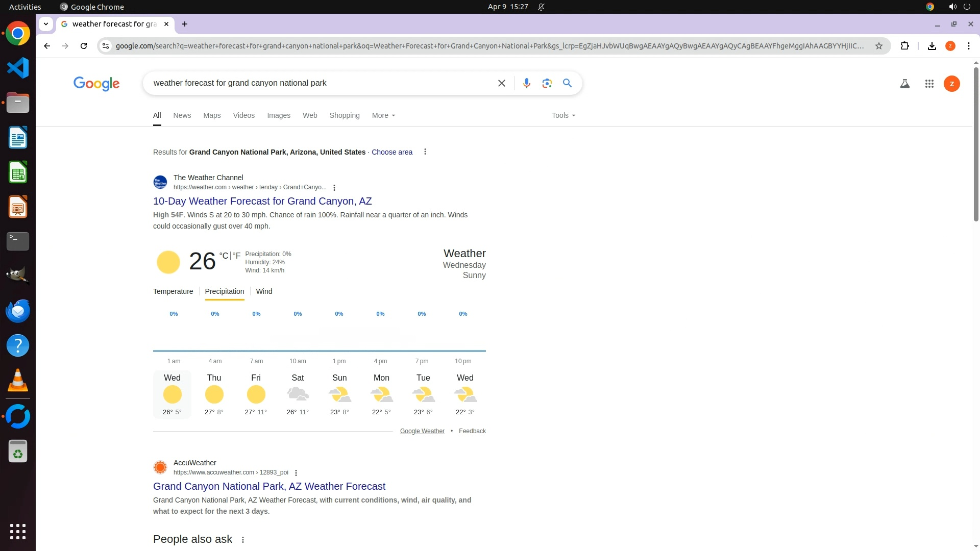The image size is (980, 551).
Task: Open the Images search tab
Action: click(278, 115)
